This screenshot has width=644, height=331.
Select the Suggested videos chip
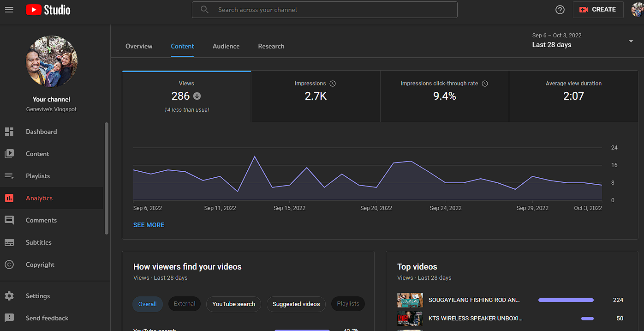pos(296,304)
